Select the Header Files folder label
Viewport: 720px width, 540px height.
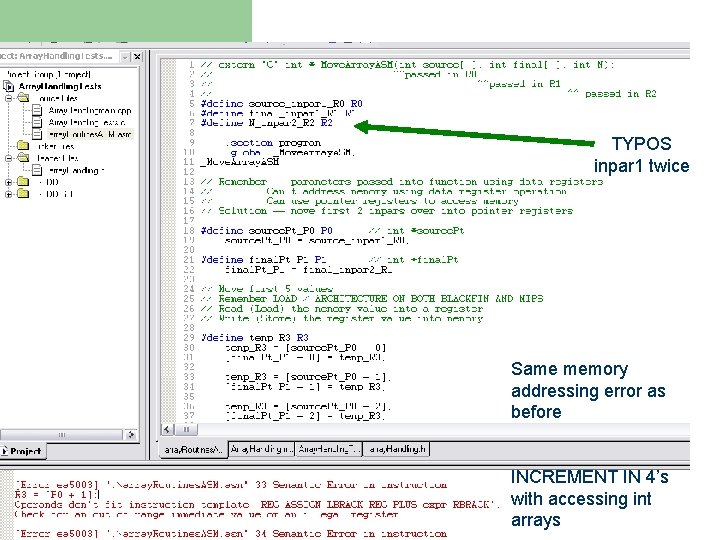[57, 158]
